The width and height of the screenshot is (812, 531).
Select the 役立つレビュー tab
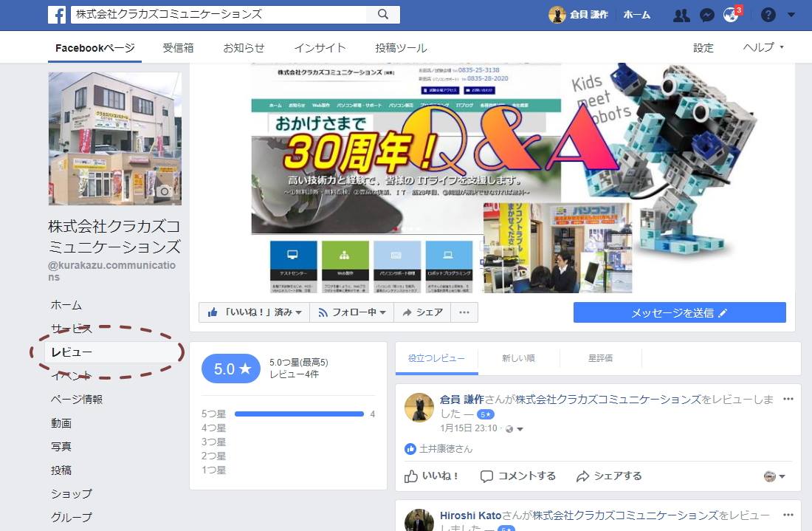point(436,358)
